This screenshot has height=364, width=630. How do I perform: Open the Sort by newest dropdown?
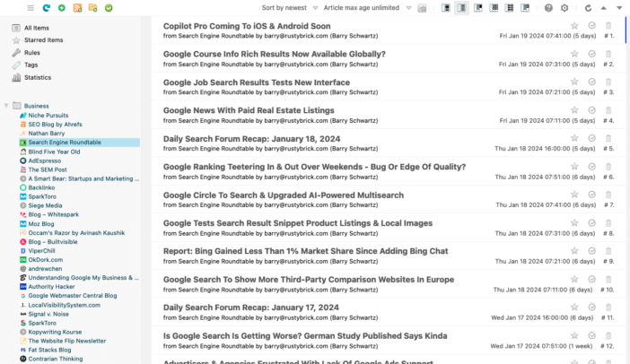pyautogui.click(x=287, y=8)
